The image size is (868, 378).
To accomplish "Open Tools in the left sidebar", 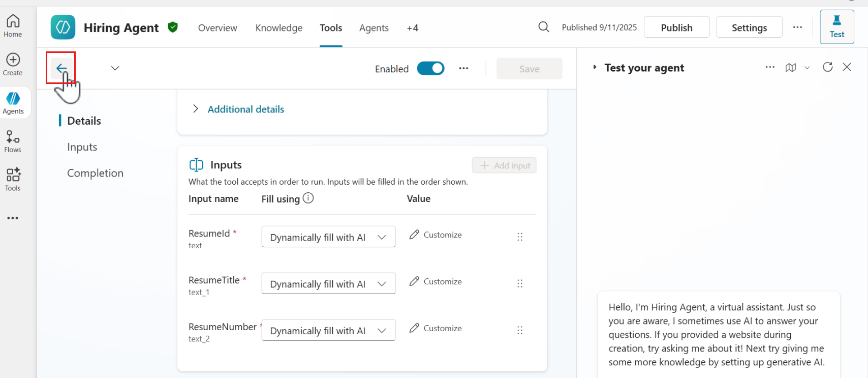I will [13, 180].
